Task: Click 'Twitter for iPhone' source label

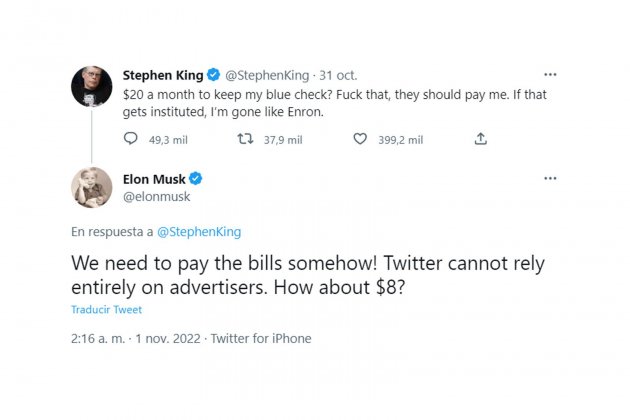Action: (x=261, y=338)
